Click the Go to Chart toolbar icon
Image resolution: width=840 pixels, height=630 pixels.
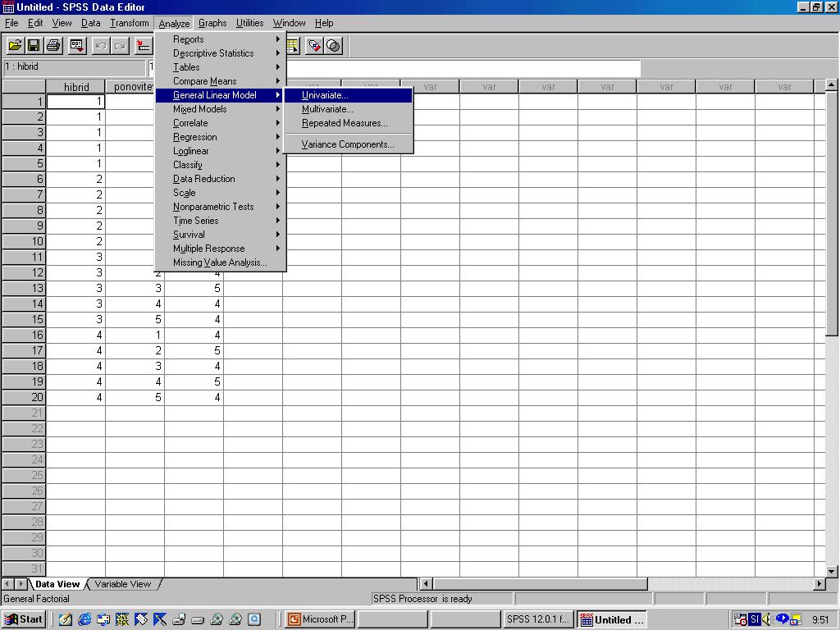click(143, 46)
